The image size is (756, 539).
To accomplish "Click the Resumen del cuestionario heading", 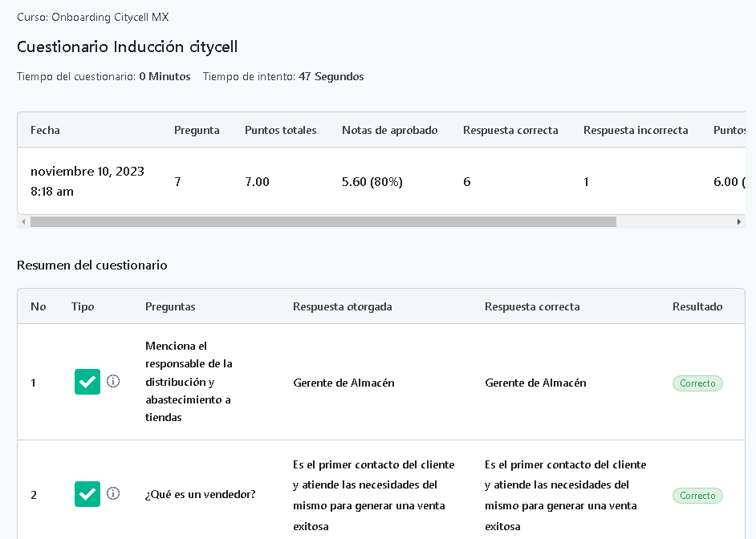I will pos(92,265).
